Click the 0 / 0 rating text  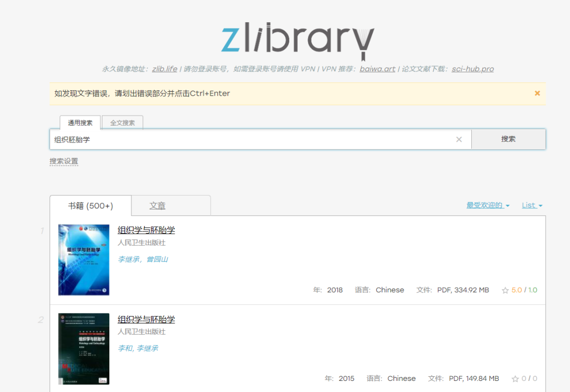pyautogui.click(x=529, y=379)
